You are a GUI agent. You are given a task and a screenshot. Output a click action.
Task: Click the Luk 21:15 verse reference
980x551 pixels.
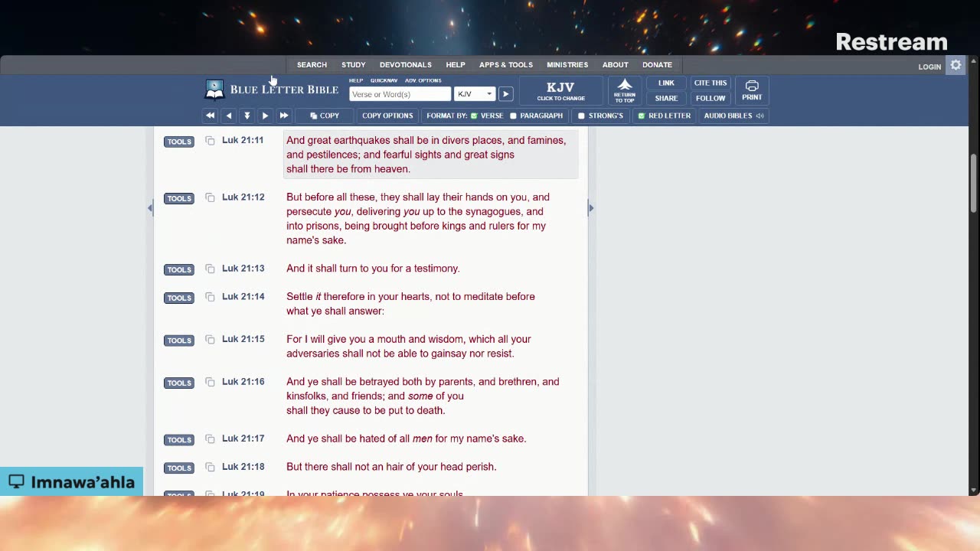point(243,339)
